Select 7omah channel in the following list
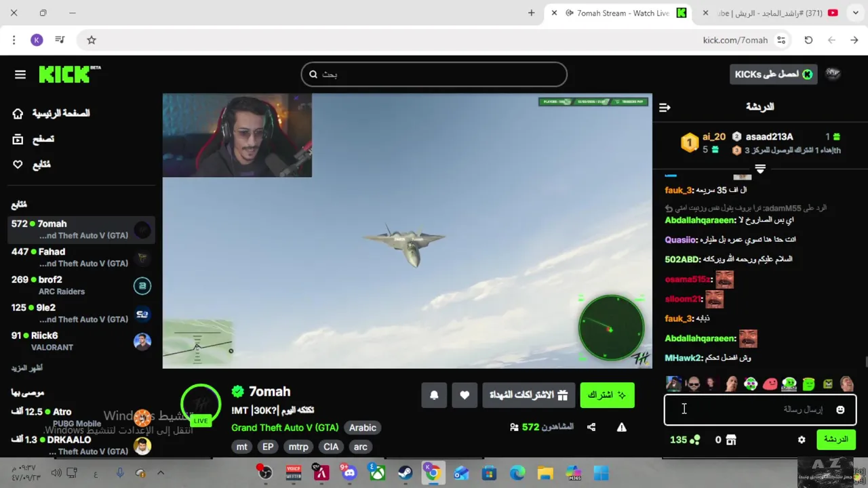 81,229
